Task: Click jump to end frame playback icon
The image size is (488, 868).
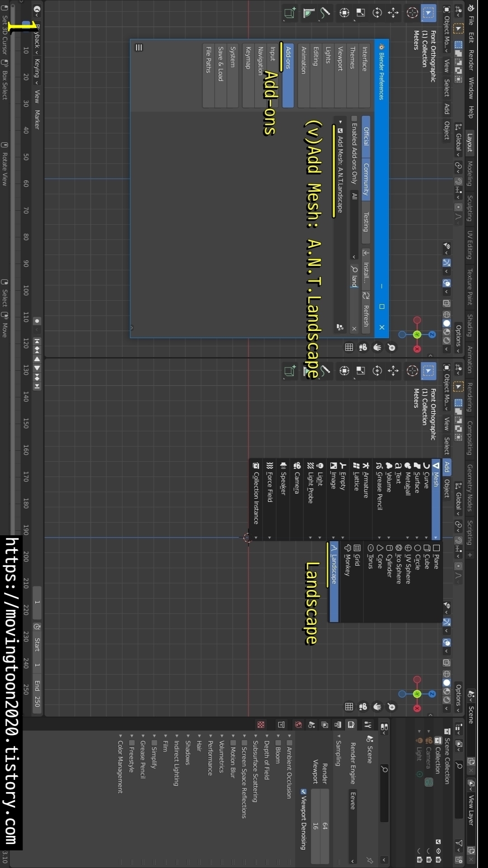Action: [37, 387]
